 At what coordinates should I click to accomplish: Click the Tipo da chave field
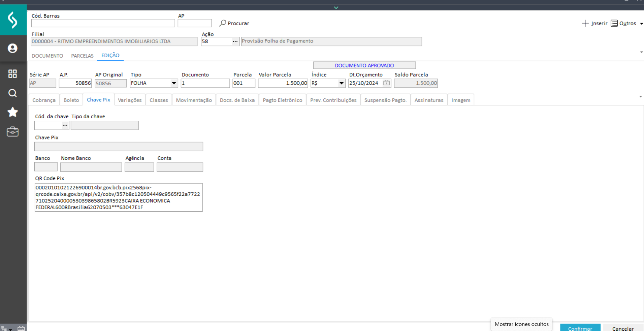click(x=105, y=125)
